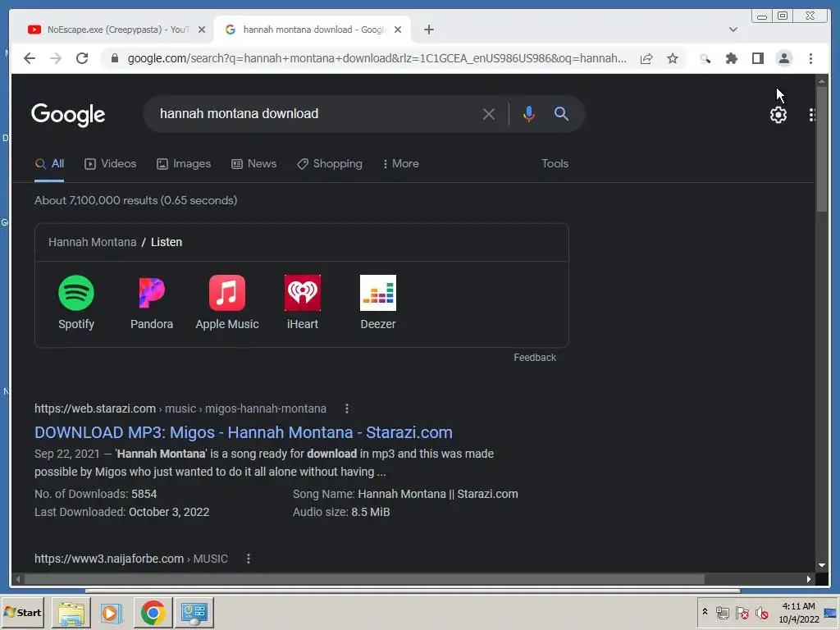This screenshot has height=630, width=840.
Task: Show hidden system tray icons
Action: tap(705, 611)
